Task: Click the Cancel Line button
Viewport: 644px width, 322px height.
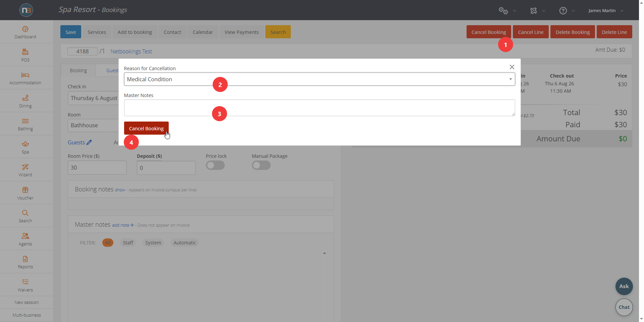Action: point(531,32)
